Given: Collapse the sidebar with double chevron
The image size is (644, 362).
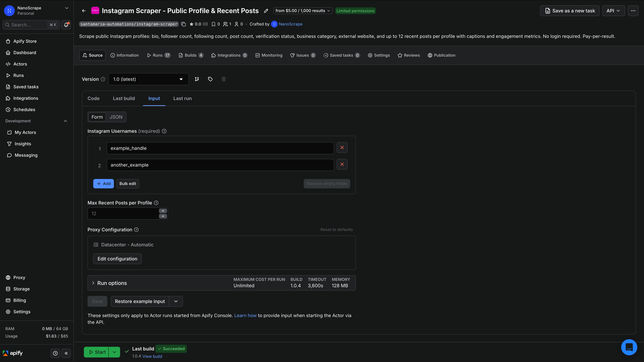Looking at the screenshot, I should coord(66,353).
